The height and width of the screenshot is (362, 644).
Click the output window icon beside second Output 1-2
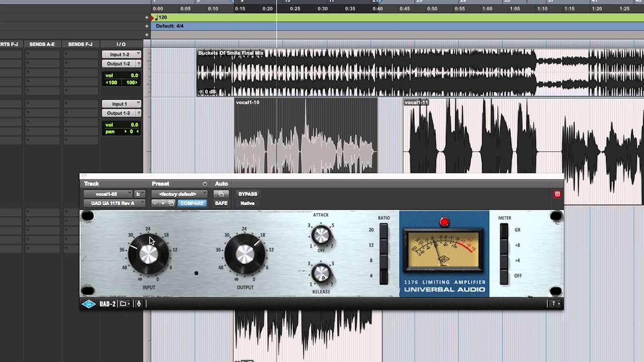point(139,113)
